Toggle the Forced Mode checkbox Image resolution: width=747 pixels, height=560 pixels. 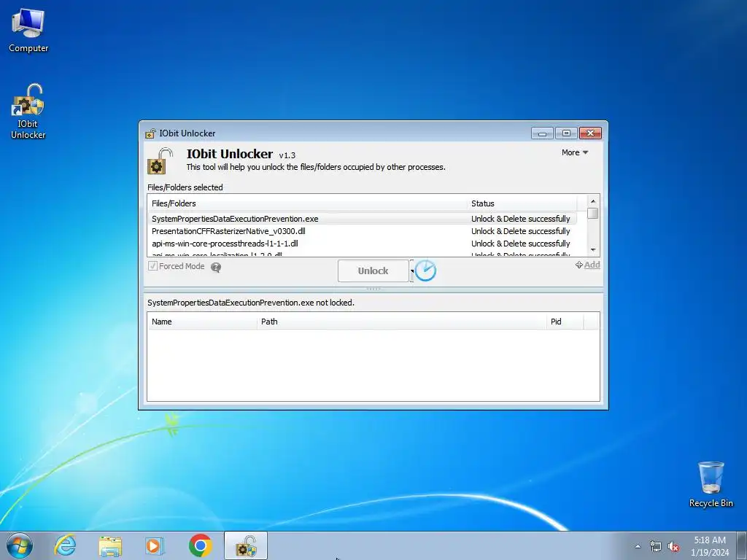pyautogui.click(x=153, y=266)
